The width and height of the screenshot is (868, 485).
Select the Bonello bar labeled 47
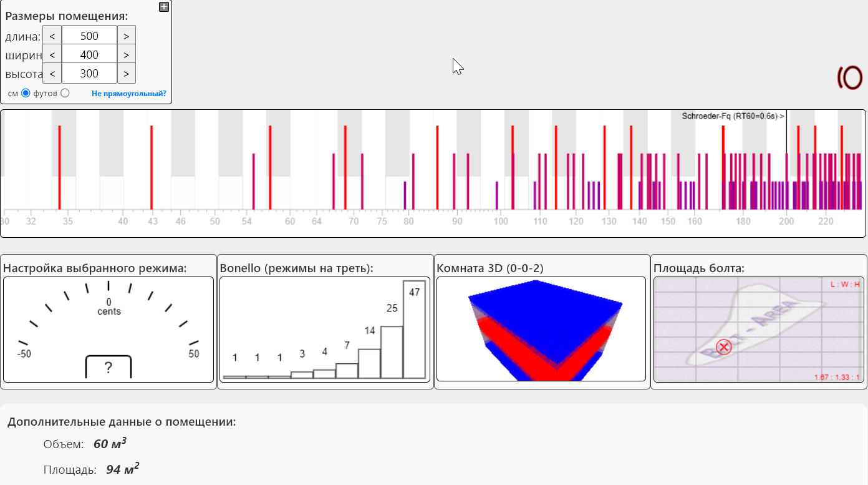[x=415, y=330]
